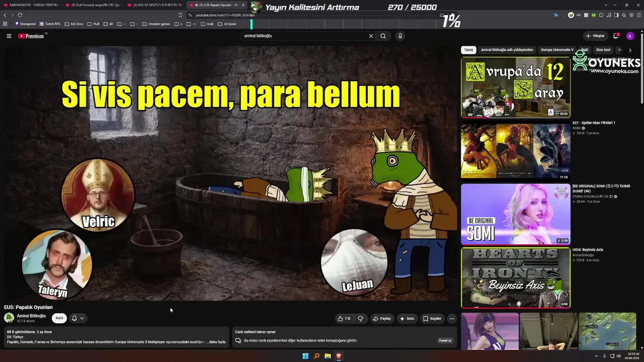Open Twitch RPG bookmark
The image size is (644, 362).
click(50, 24)
